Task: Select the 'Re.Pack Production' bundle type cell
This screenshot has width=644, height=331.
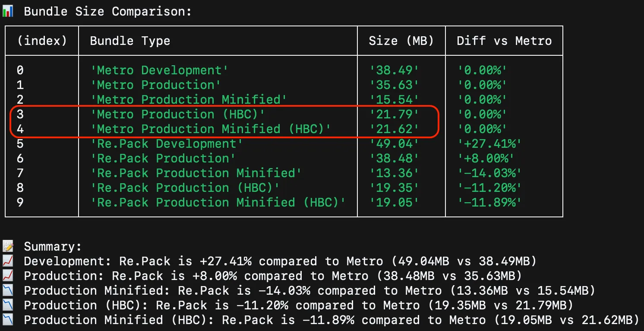Action: [163, 158]
